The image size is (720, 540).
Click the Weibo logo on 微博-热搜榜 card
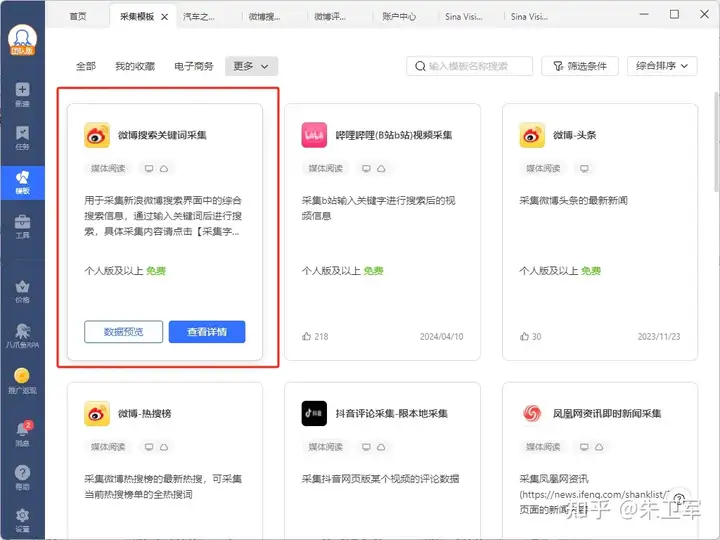coord(97,413)
